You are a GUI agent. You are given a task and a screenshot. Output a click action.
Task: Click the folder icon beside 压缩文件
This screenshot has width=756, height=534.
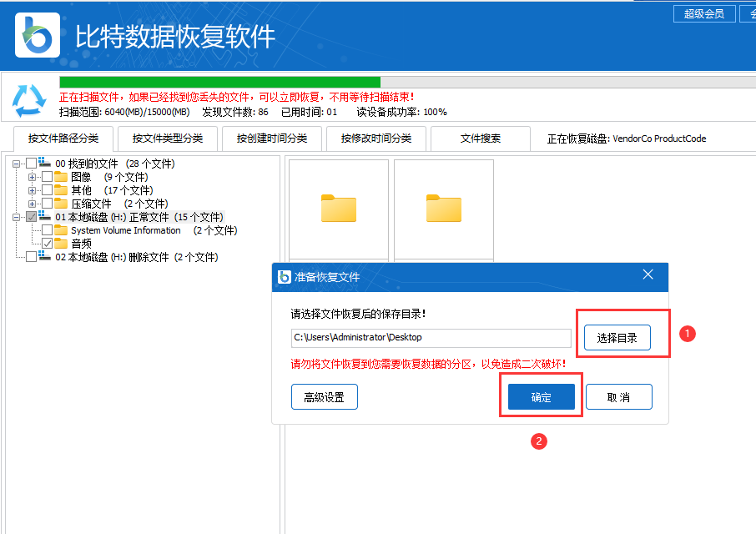point(61,204)
